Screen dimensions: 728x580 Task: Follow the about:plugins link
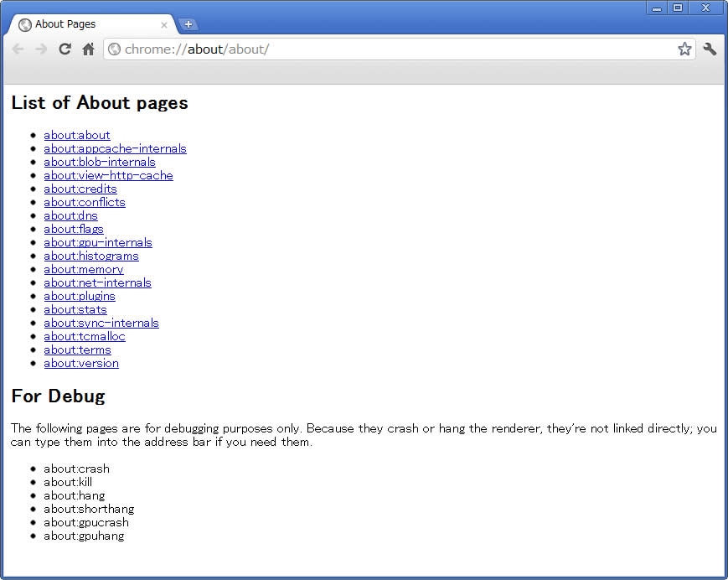[80, 296]
